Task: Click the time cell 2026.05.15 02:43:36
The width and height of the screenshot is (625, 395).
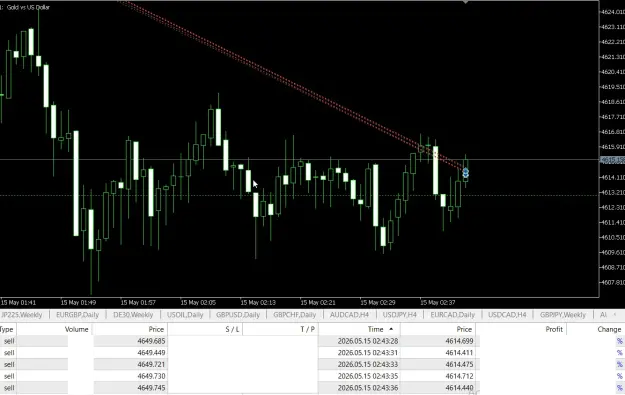Action: tap(368, 387)
